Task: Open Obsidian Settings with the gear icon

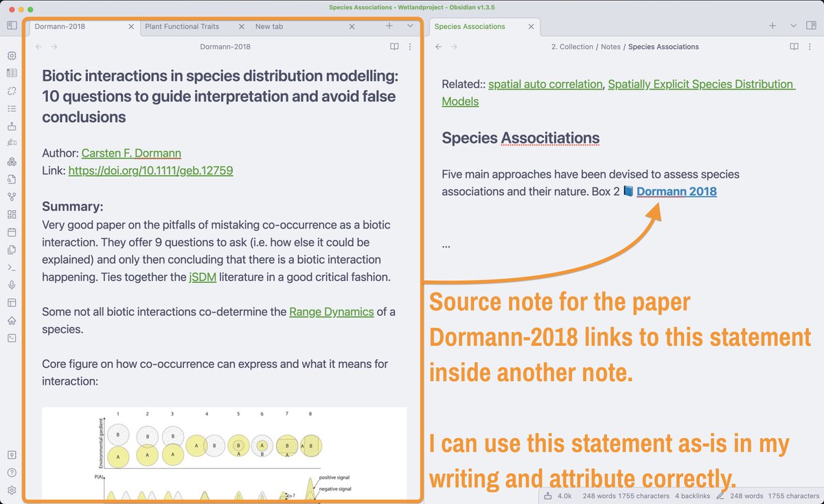Action: point(11,490)
